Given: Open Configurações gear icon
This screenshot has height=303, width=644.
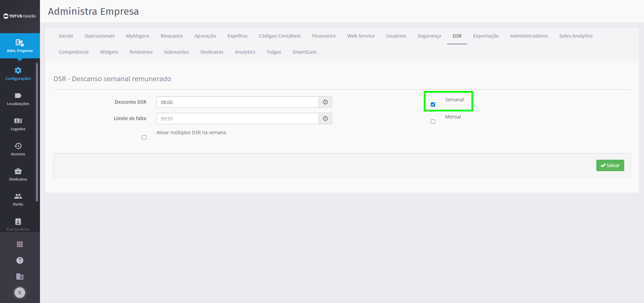Looking at the screenshot, I should point(18,70).
